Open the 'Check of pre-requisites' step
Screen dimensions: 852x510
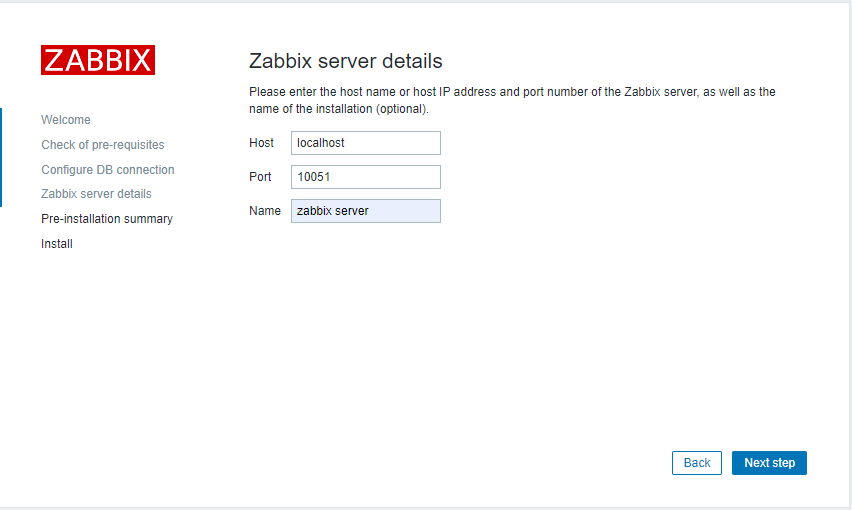tap(103, 145)
